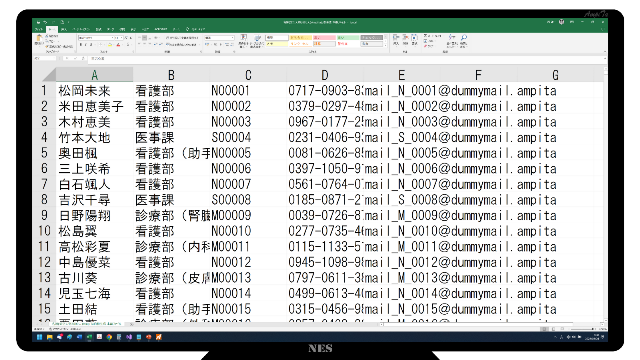640x360 pixels.
Task: Select column A header
Action: (x=94, y=75)
